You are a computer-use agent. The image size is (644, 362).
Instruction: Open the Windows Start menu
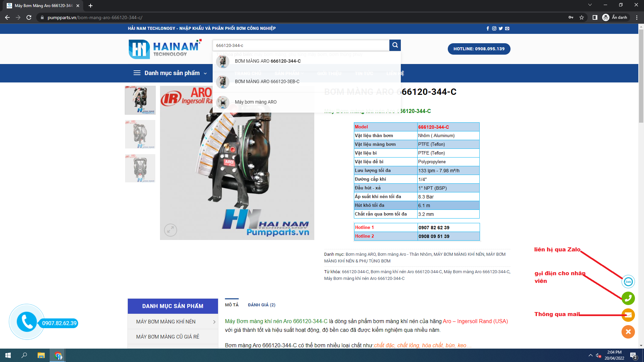8,355
